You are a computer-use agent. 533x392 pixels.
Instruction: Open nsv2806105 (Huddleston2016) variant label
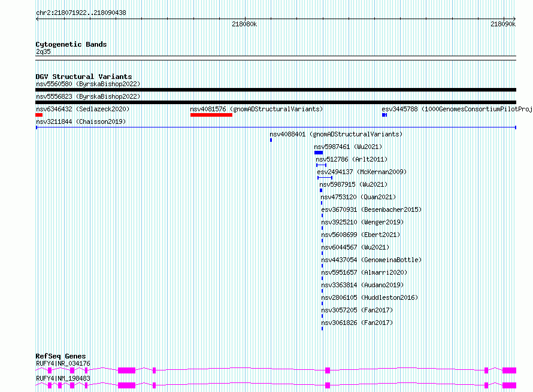(370, 297)
